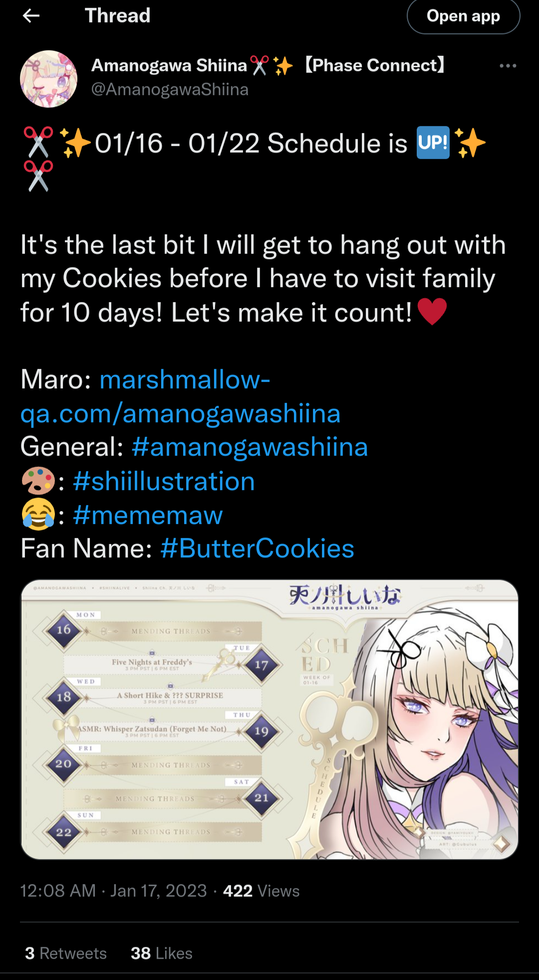Tap the Thread header title
The width and height of the screenshot is (539, 980).
[117, 15]
